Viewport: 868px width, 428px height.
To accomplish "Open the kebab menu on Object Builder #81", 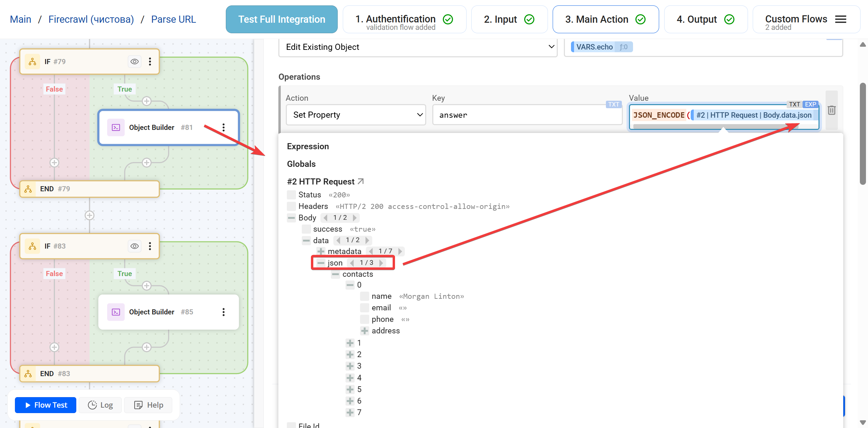I will (223, 128).
